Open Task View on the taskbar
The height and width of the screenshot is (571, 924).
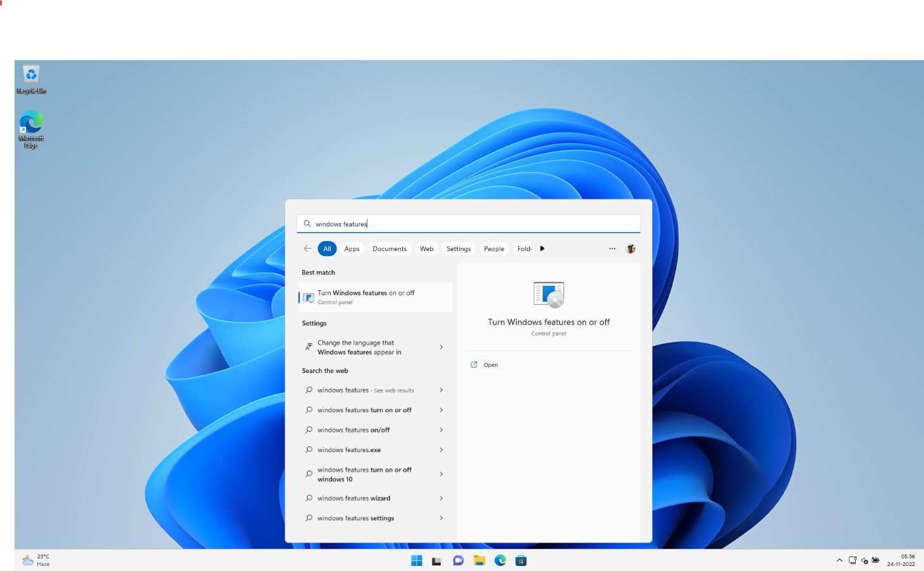437,560
